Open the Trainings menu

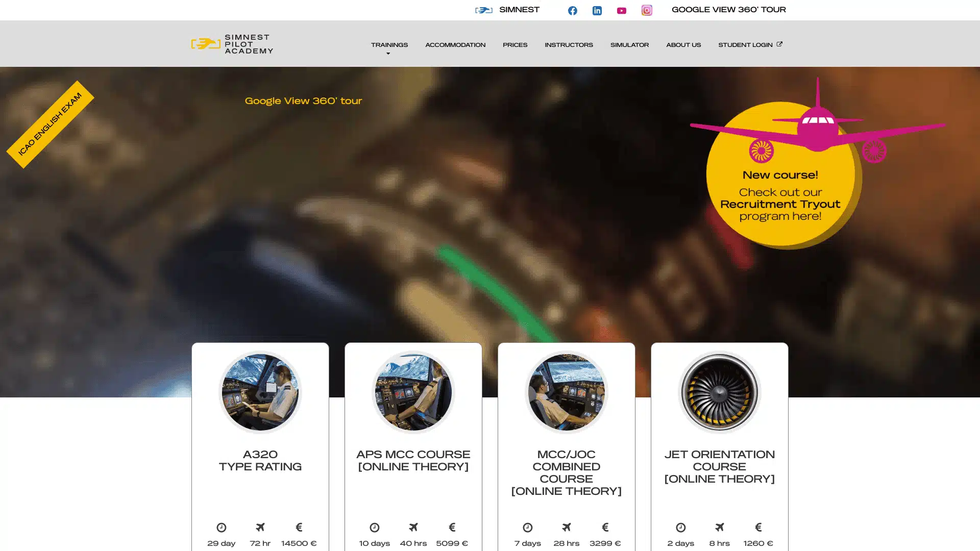coord(389,45)
